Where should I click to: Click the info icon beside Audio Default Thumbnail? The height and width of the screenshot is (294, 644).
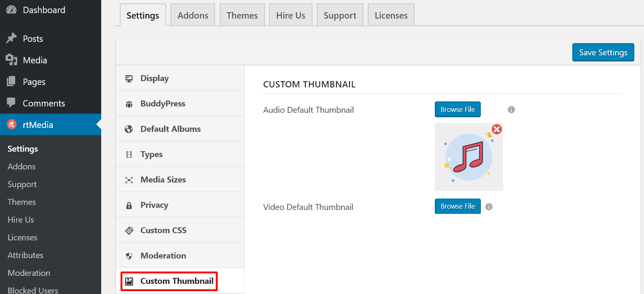(511, 109)
